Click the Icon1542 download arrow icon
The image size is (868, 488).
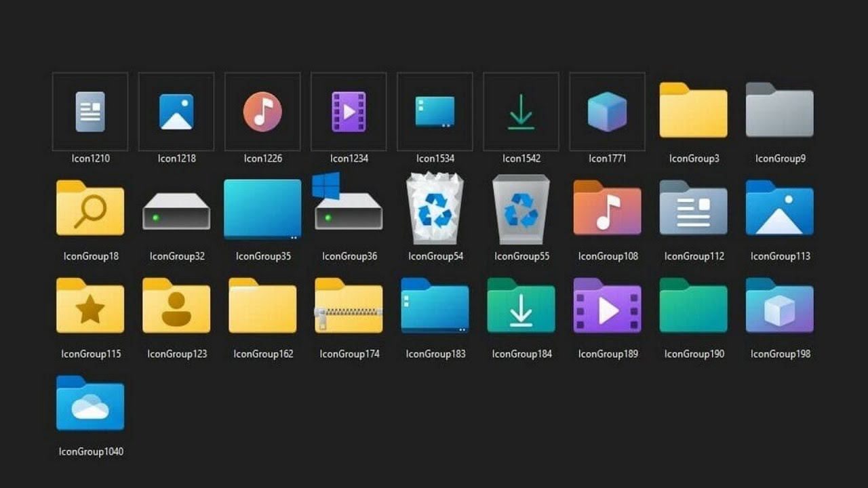(x=521, y=112)
